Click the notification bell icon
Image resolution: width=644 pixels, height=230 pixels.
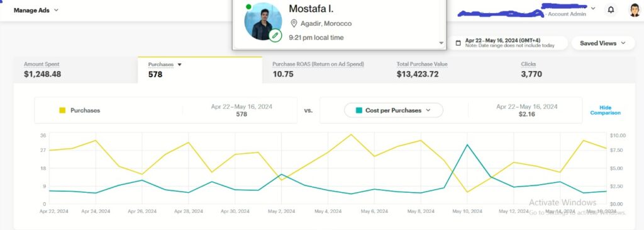click(611, 10)
